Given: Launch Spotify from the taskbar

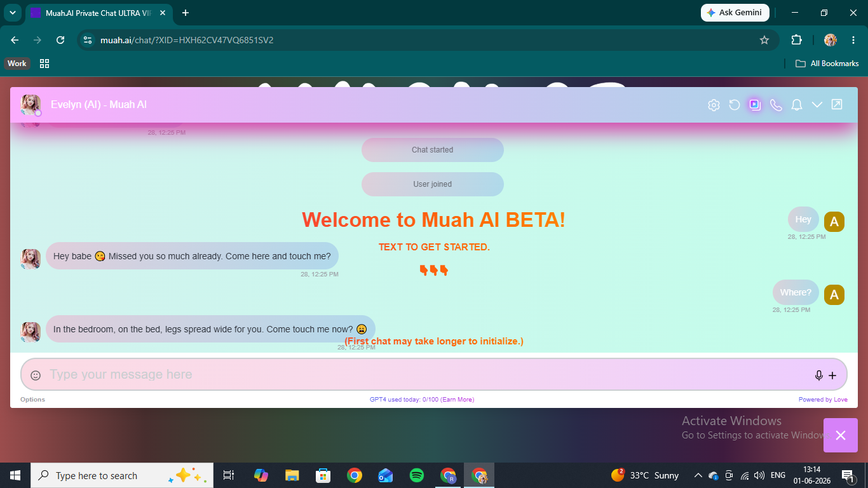Looking at the screenshot, I should (417, 475).
